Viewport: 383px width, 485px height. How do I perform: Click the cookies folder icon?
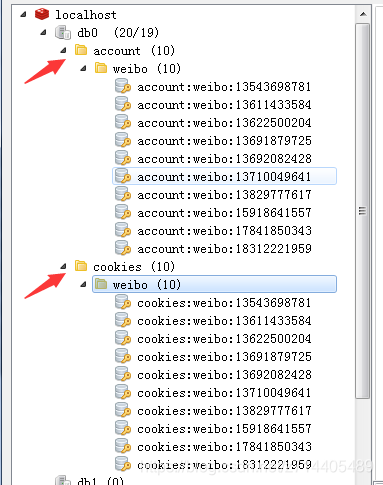[81, 266]
